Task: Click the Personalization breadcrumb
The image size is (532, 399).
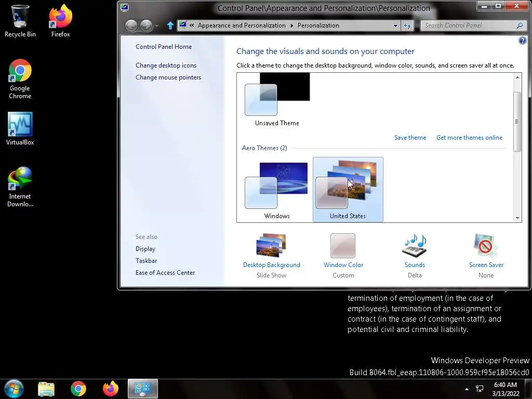Action: pos(318,25)
